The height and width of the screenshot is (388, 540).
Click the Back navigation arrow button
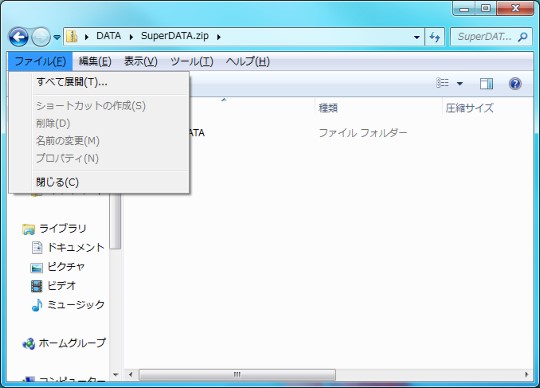tap(18, 36)
